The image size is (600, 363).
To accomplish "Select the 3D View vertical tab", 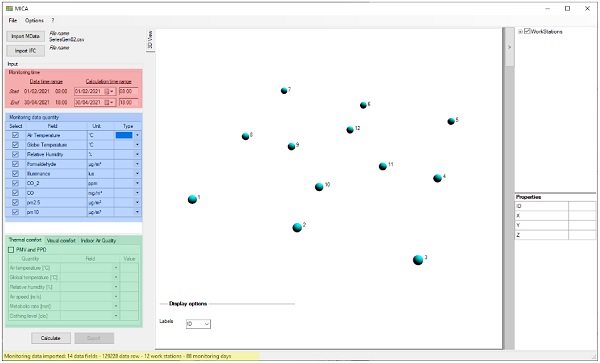I will click(x=150, y=40).
